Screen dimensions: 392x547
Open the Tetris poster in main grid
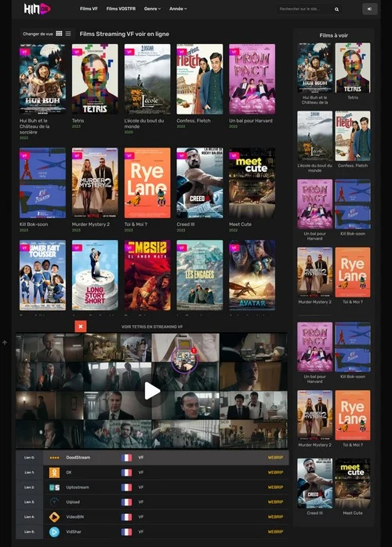coord(95,78)
